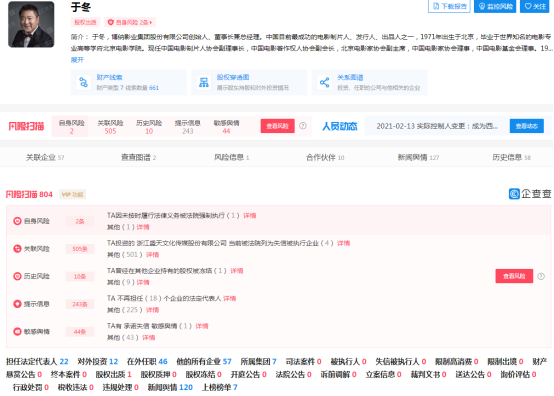
Task: Click the 提示信息 row icon
Action: coord(17,304)
